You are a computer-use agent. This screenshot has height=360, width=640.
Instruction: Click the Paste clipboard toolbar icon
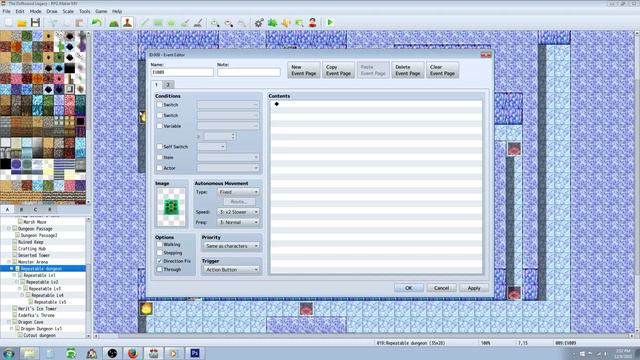[79, 23]
